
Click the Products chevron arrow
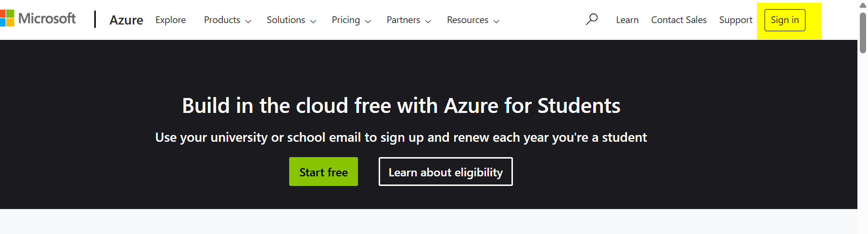click(x=248, y=21)
